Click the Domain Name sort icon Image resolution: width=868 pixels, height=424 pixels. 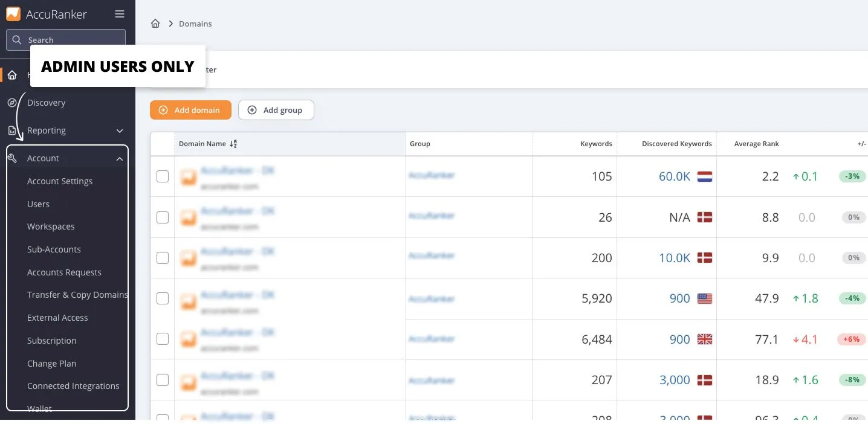(234, 144)
